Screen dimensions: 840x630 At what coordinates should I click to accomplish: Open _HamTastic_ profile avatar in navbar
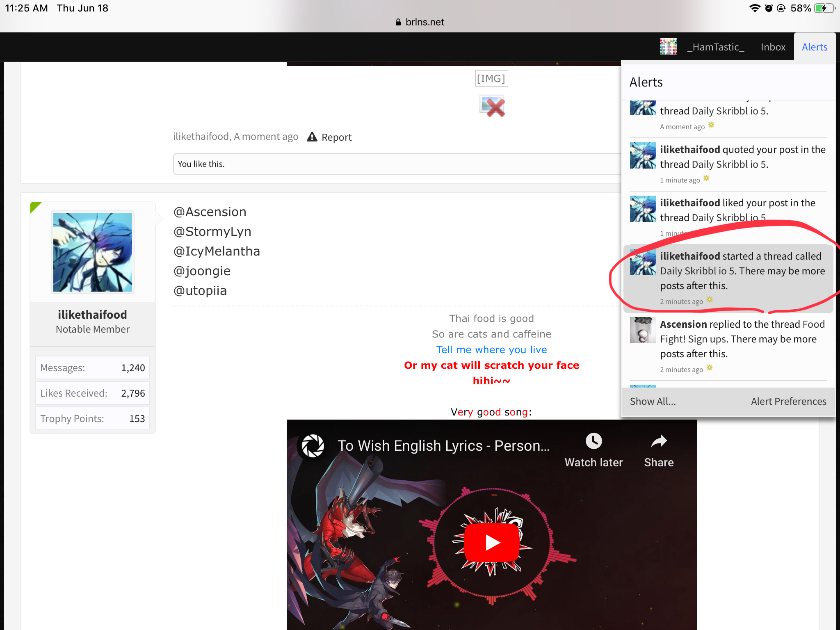pos(668,47)
